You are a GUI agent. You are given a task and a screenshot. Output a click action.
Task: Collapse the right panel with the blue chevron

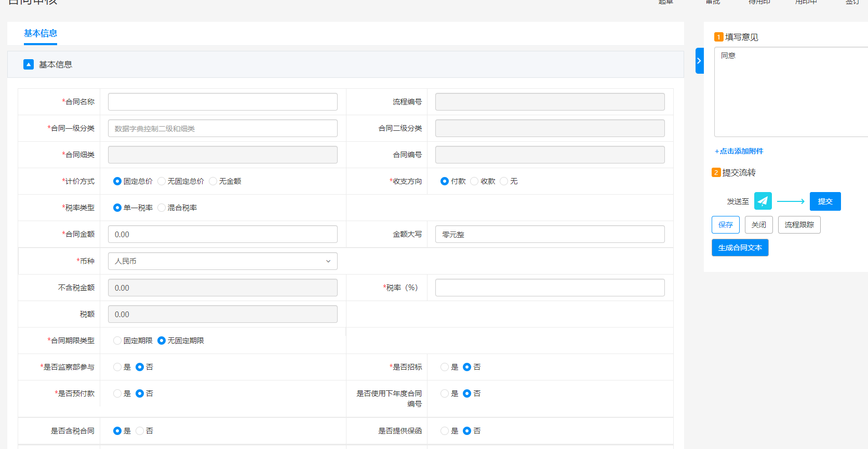click(699, 61)
